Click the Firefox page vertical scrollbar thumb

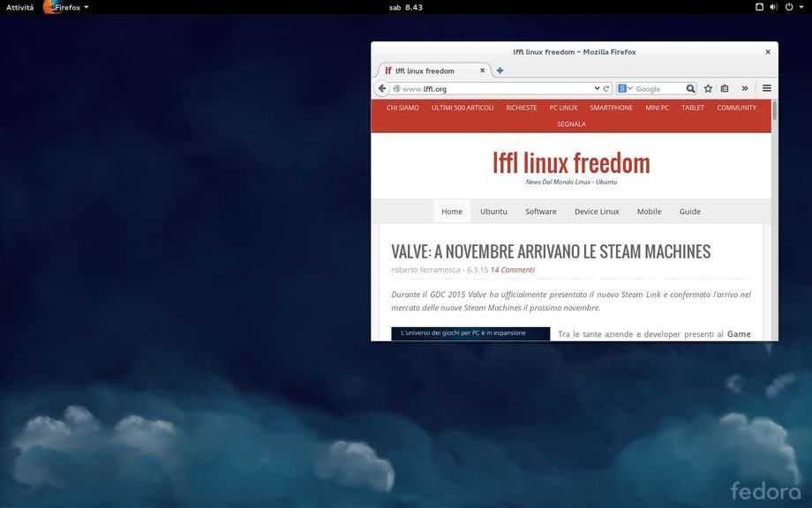pyautogui.click(x=774, y=110)
